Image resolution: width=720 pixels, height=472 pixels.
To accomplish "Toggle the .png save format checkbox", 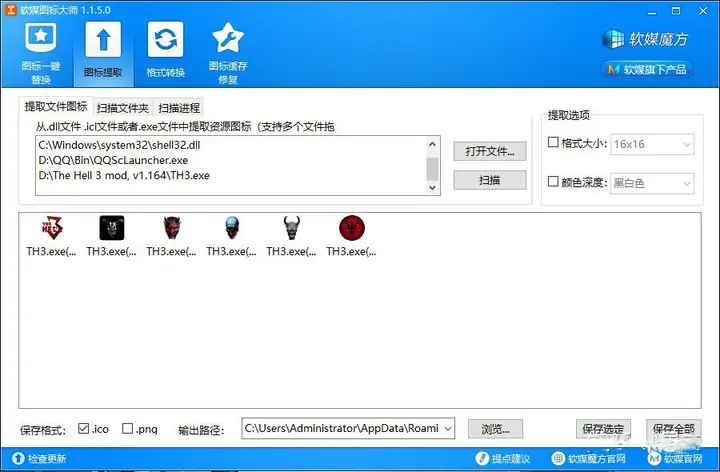I will point(127,428).
